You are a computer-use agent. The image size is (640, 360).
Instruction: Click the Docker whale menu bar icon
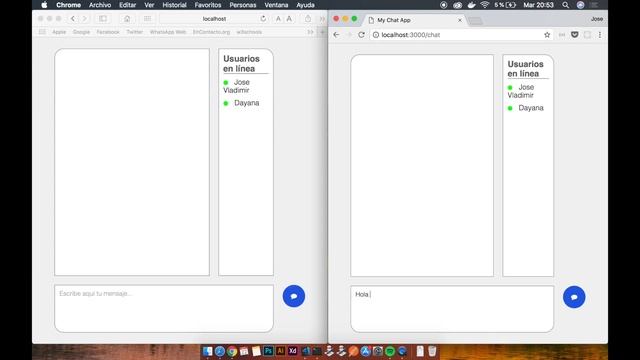tap(471, 5)
